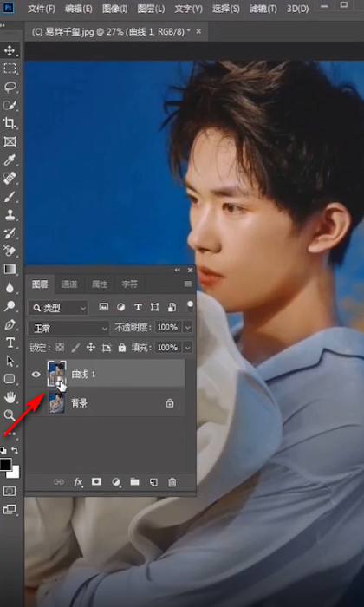Lock all toggle in Layers panel
The image size is (364, 607).
pos(122,348)
